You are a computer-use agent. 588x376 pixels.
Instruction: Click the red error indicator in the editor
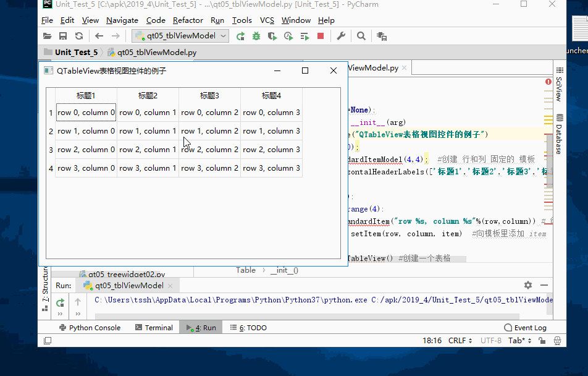click(548, 82)
